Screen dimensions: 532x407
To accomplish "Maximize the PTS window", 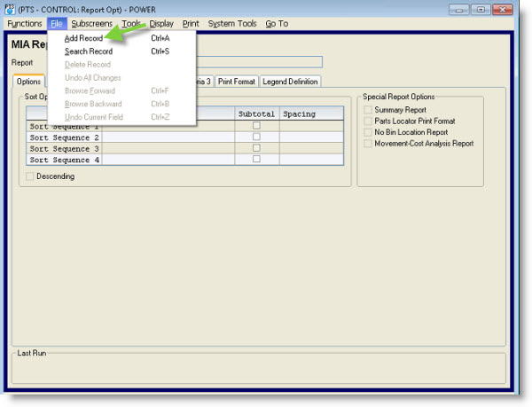I will (x=481, y=10).
